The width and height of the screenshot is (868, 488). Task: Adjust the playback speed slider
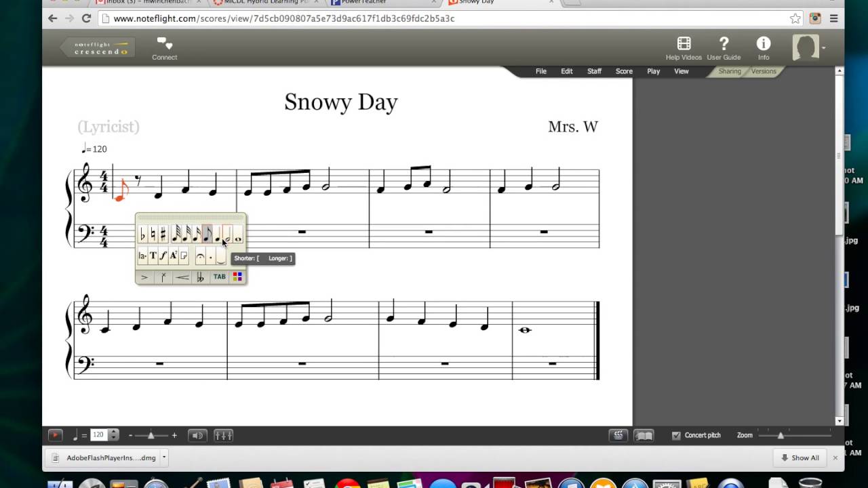pyautogui.click(x=151, y=435)
